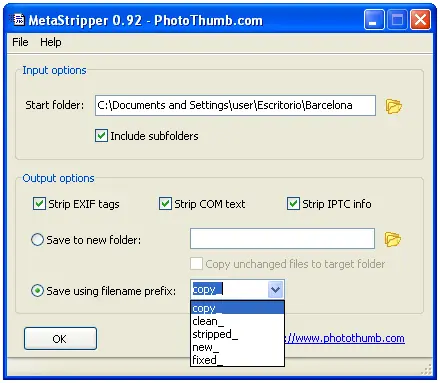
Task: Open the Help menu
Action: pyautogui.click(x=51, y=42)
